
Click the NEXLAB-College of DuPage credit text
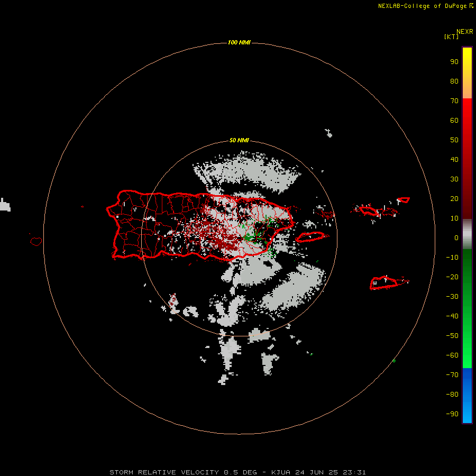coord(425,6)
